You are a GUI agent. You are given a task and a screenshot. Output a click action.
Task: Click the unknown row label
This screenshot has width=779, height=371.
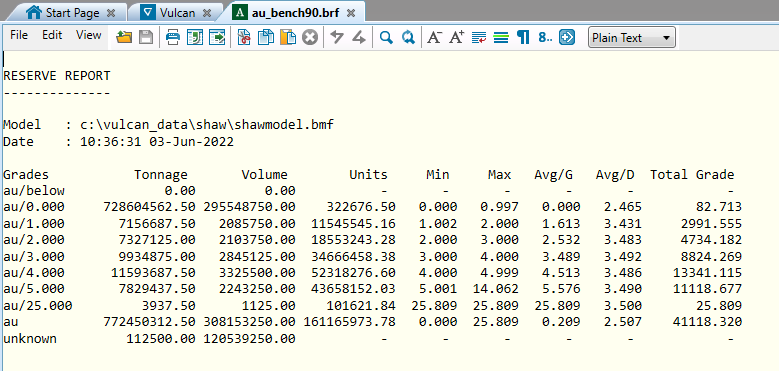pyautogui.click(x=30, y=339)
